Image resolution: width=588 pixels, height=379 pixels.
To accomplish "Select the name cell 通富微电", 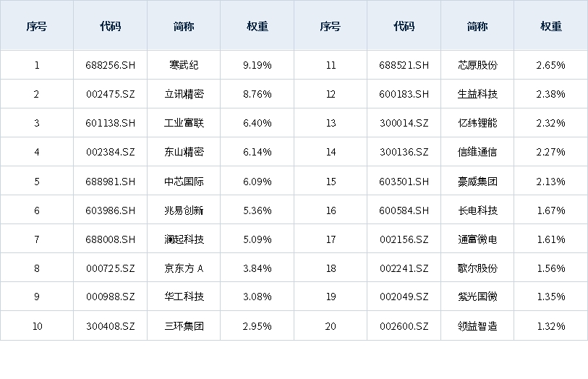I will click(477, 239).
